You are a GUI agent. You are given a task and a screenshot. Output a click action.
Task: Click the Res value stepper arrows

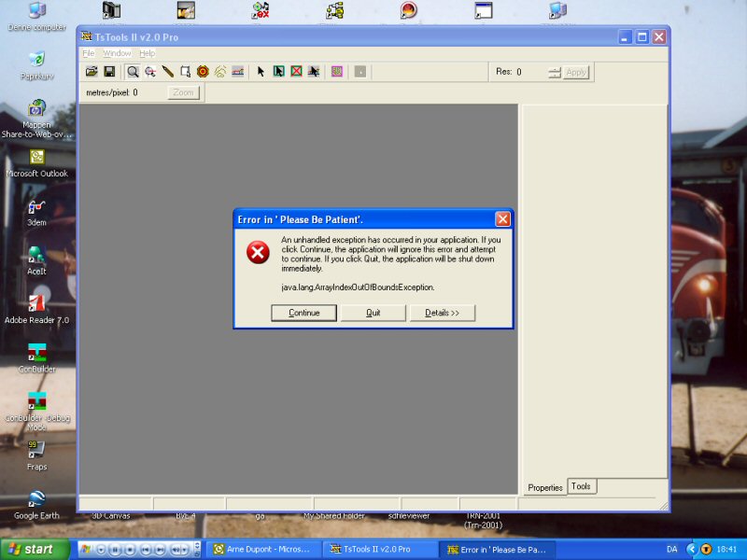(x=554, y=73)
